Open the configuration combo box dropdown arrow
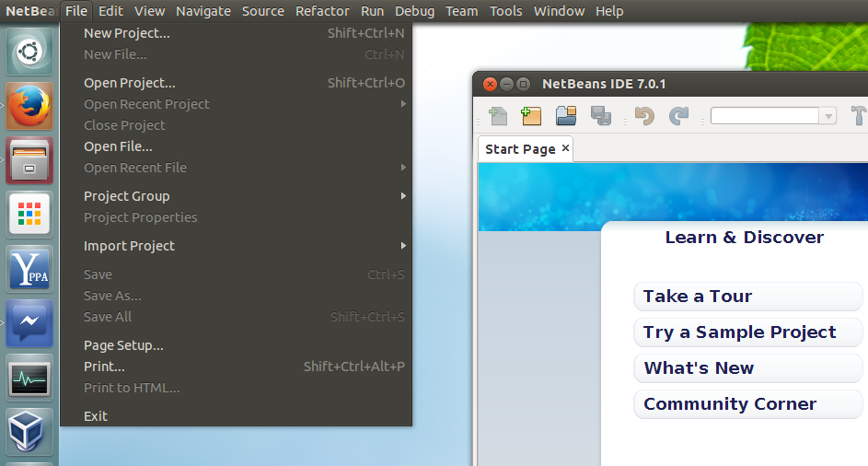This screenshot has width=868, height=466. click(x=828, y=116)
